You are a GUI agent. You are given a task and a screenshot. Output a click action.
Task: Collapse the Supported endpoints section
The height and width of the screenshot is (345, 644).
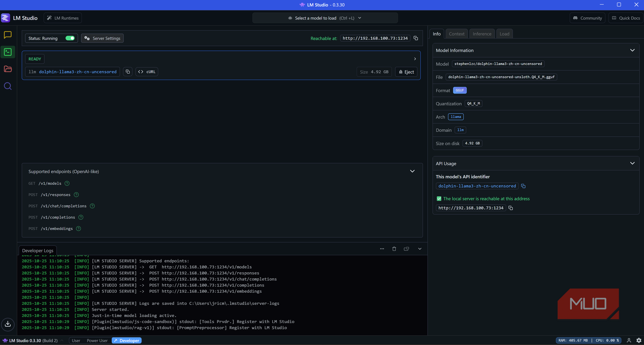point(412,172)
